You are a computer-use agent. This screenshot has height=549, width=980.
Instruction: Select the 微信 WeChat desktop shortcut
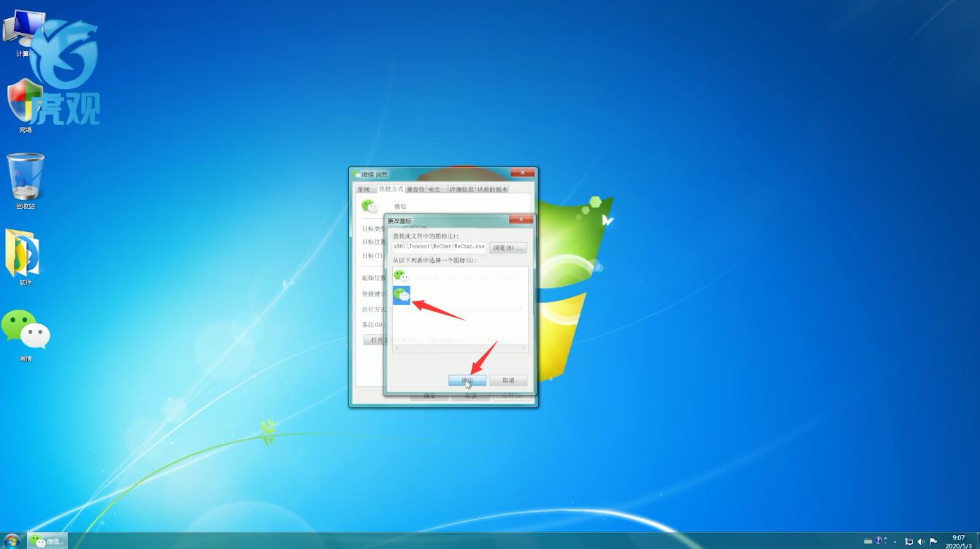tap(26, 336)
